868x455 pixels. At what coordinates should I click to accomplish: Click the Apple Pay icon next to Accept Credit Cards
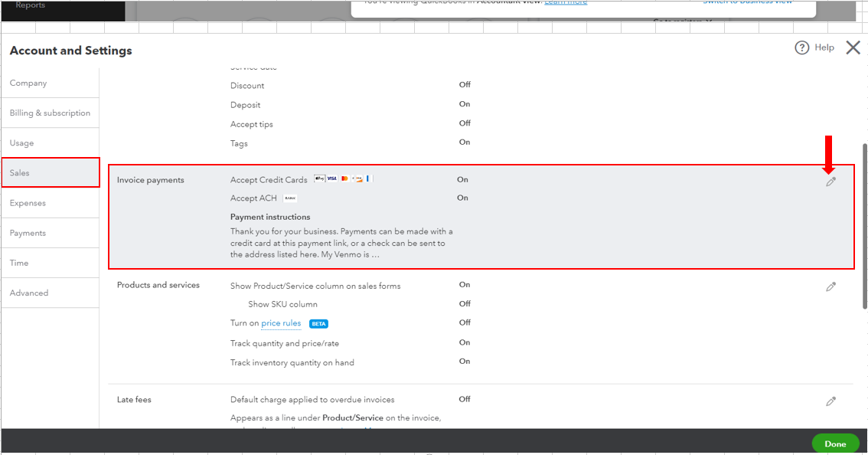(x=319, y=178)
